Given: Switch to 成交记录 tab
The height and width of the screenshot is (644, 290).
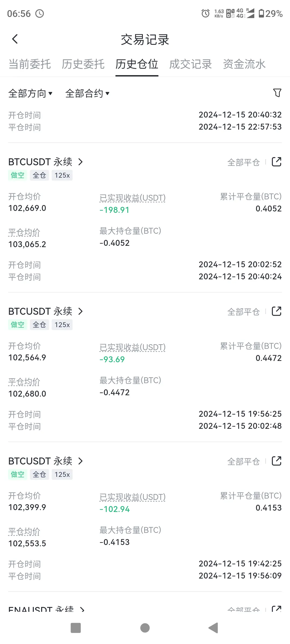Looking at the screenshot, I should click(191, 64).
